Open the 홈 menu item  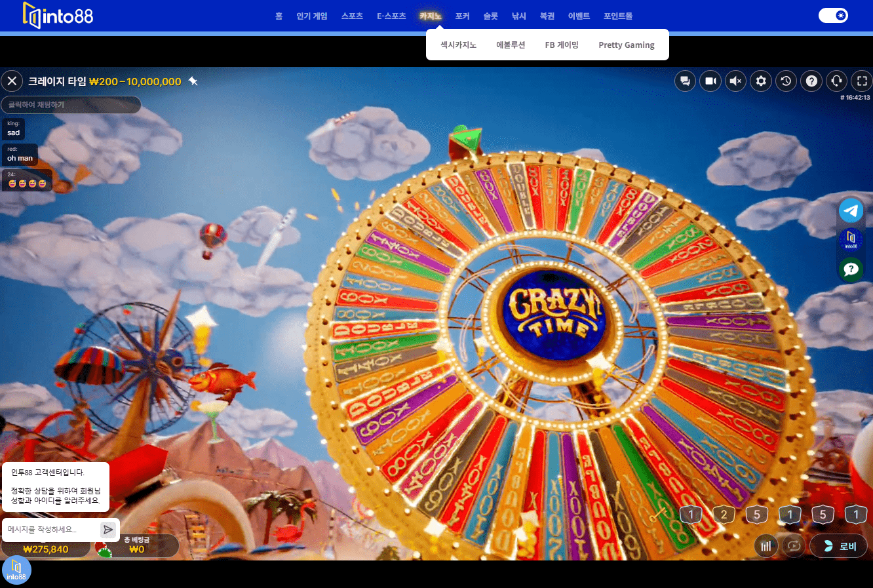point(279,16)
